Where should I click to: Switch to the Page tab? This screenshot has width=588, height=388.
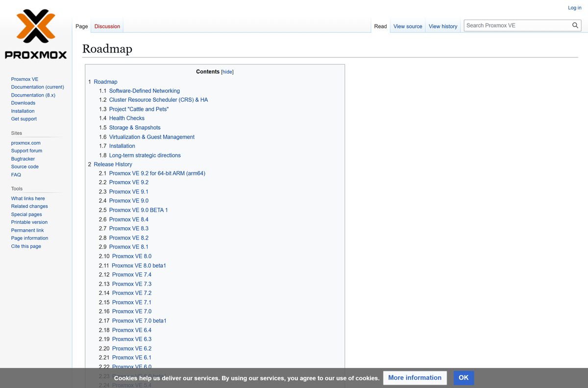pos(82,26)
